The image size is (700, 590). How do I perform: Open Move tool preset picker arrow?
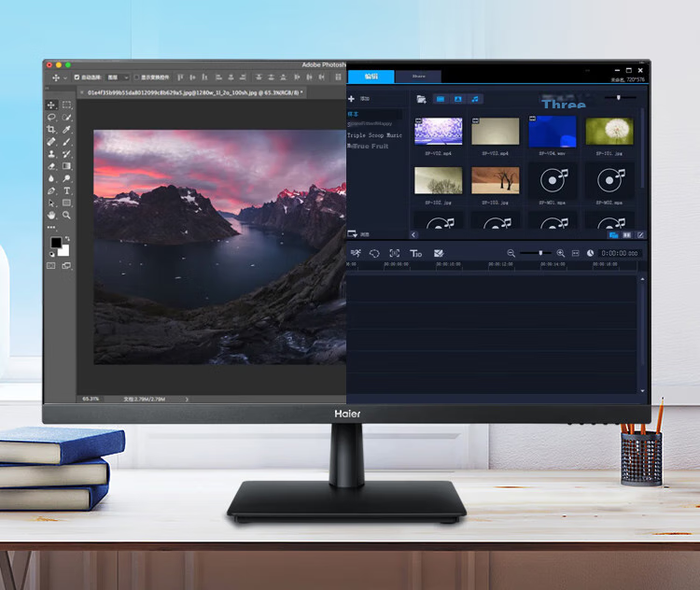[x=65, y=77]
